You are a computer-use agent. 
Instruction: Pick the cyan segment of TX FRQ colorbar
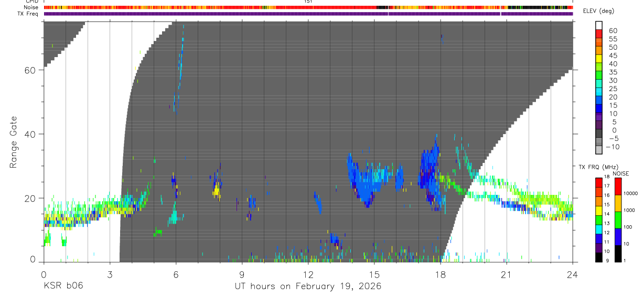pos(599,229)
